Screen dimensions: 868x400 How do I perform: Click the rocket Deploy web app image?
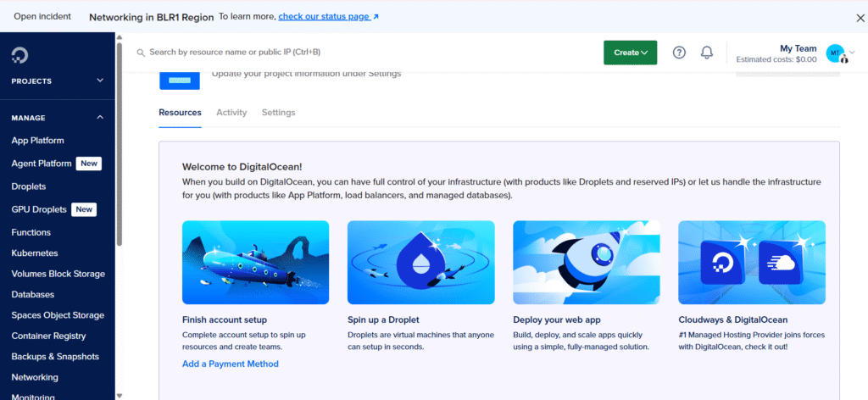coord(587,263)
